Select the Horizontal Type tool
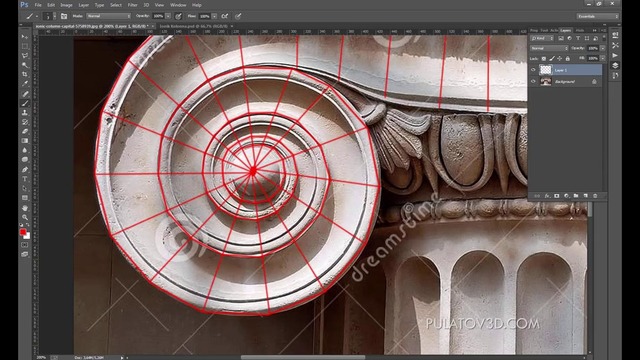Viewport: 640px width, 360px height. [x=24, y=179]
